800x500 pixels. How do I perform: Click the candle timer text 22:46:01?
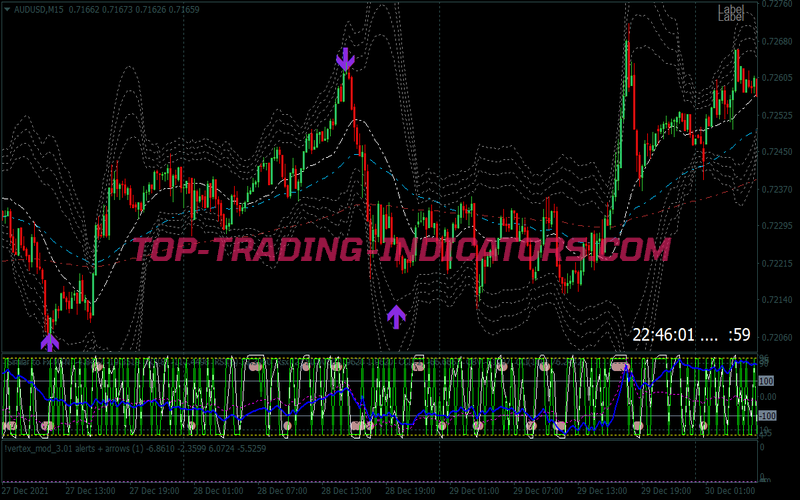point(663,335)
